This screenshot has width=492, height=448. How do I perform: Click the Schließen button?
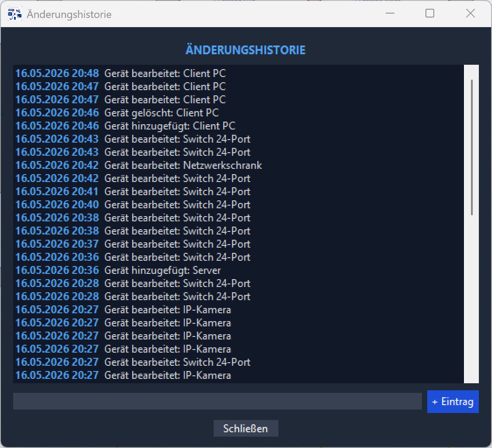pyautogui.click(x=246, y=428)
